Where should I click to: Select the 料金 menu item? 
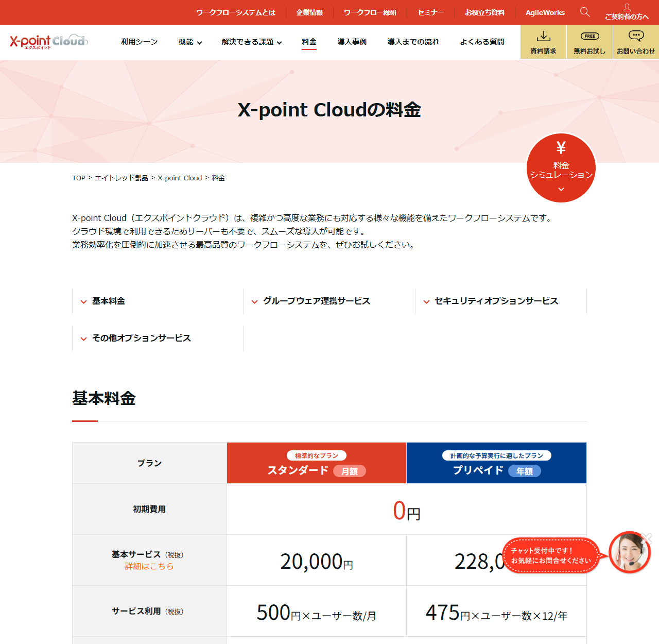coord(309,42)
